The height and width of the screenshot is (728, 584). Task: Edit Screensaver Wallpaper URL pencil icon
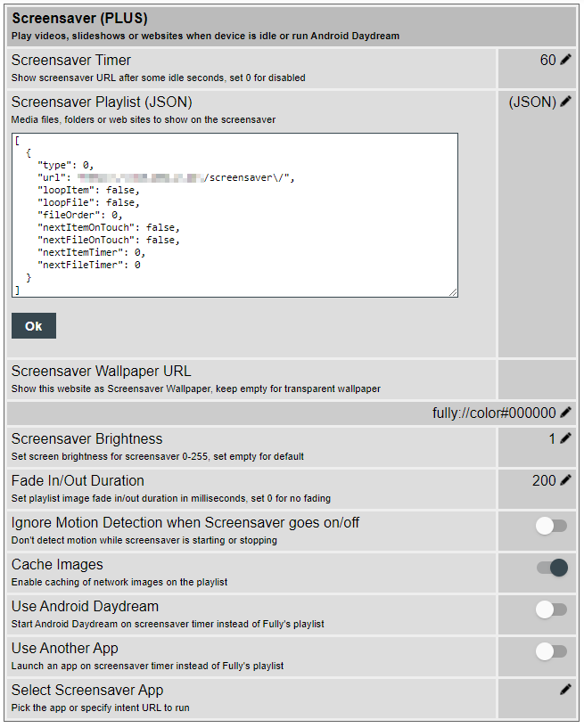click(566, 413)
